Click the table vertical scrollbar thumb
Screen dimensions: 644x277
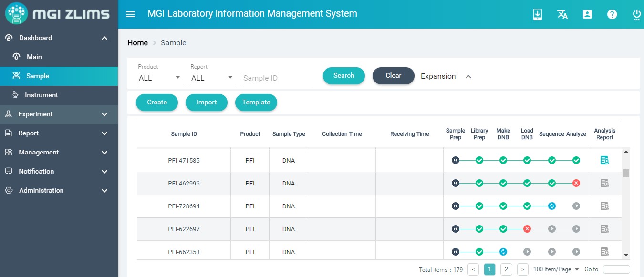[626, 173]
